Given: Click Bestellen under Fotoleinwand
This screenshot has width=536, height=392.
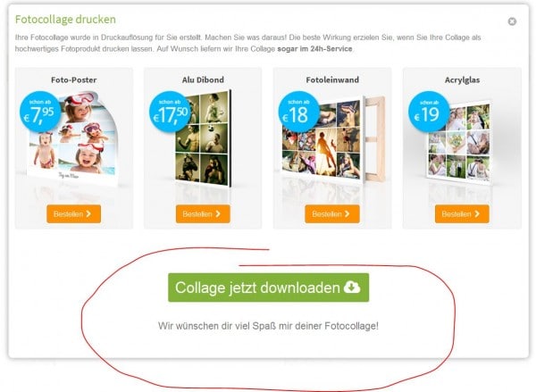Looking at the screenshot, I should (x=332, y=214).
